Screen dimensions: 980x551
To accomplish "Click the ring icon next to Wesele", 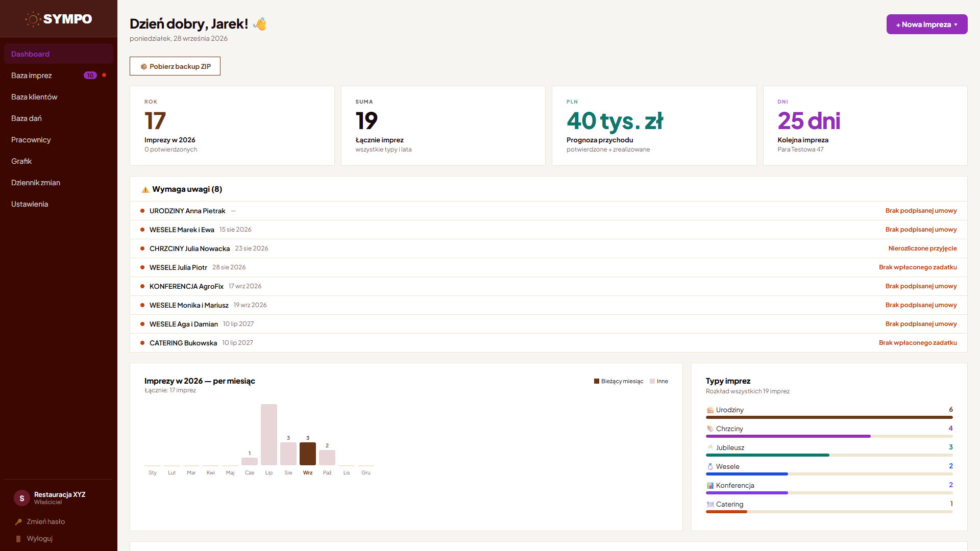I will [x=710, y=467].
